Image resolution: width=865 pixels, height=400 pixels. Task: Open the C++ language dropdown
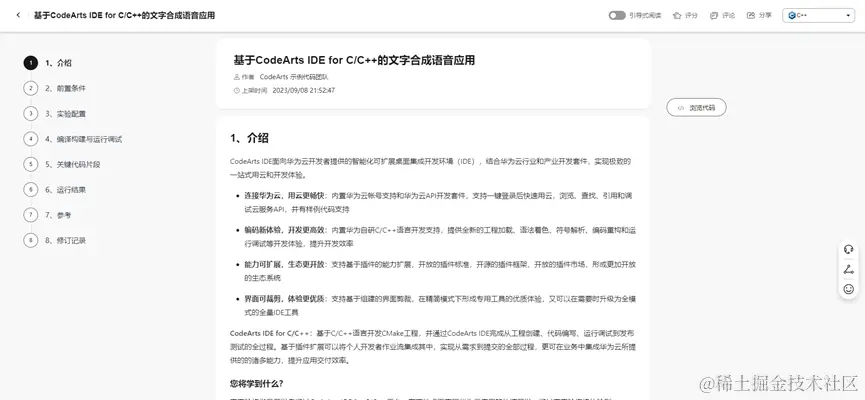818,15
